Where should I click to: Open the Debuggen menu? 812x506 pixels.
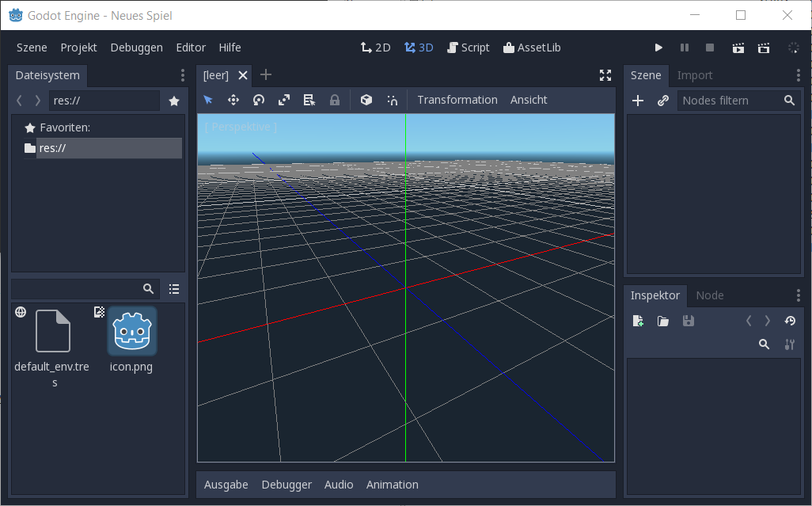(x=137, y=48)
